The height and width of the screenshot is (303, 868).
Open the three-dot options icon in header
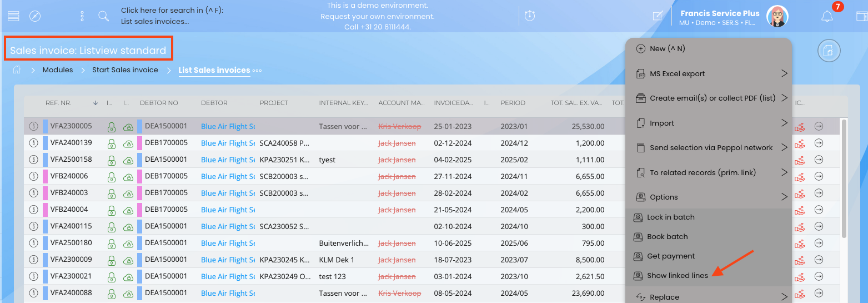[x=82, y=16]
